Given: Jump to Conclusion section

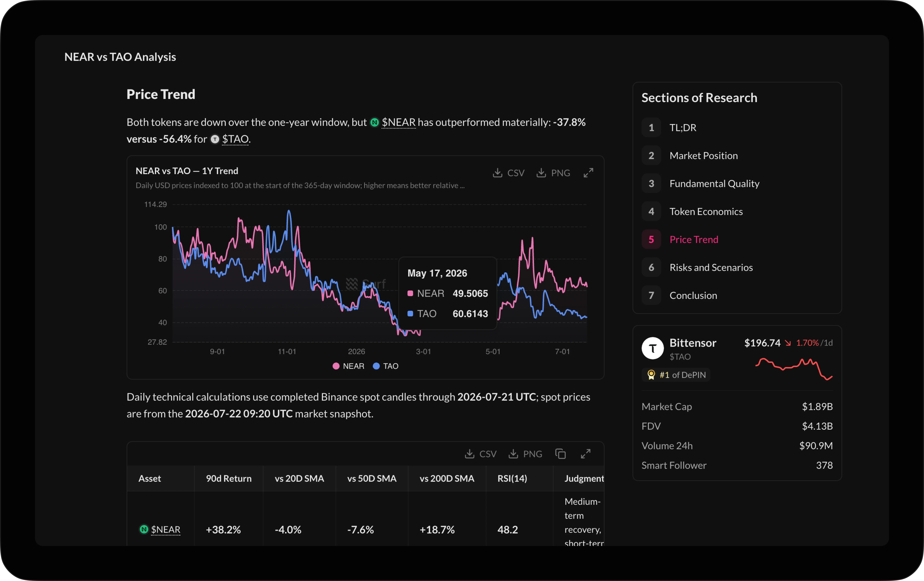Looking at the screenshot, I should click(x=693, y=295).
